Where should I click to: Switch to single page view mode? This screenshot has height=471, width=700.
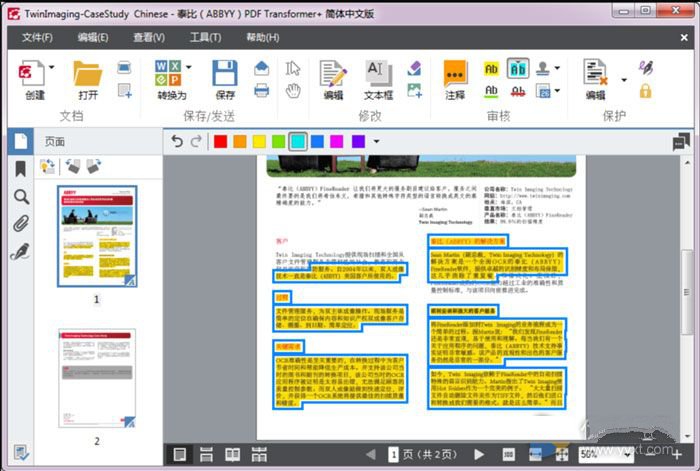click(x=179, y=455)
